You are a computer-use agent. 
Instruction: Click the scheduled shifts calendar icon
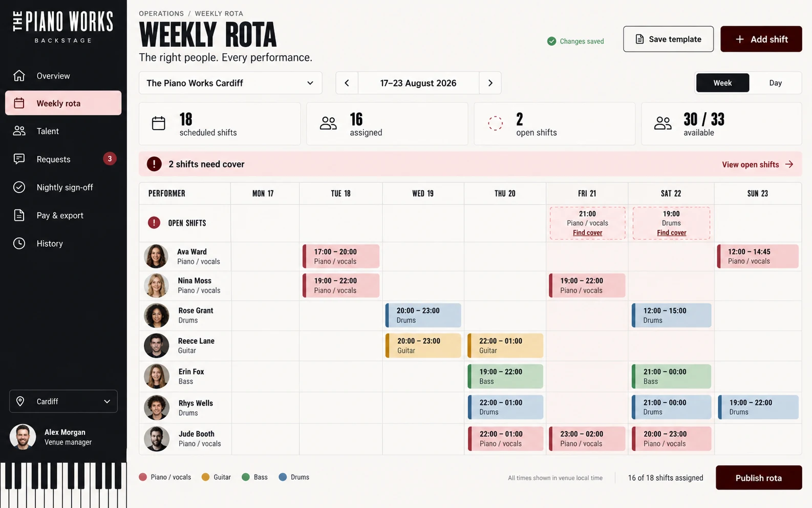tap(159, 123)
